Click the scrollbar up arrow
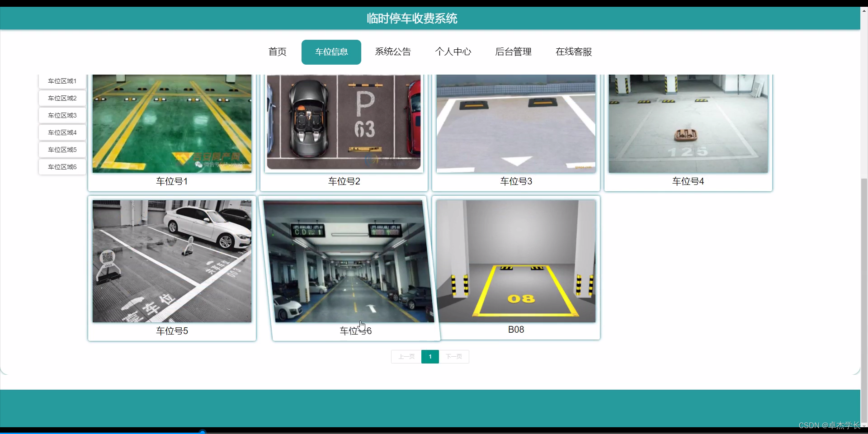This screenshot has width=868, height=434. [x=864, y=10]
